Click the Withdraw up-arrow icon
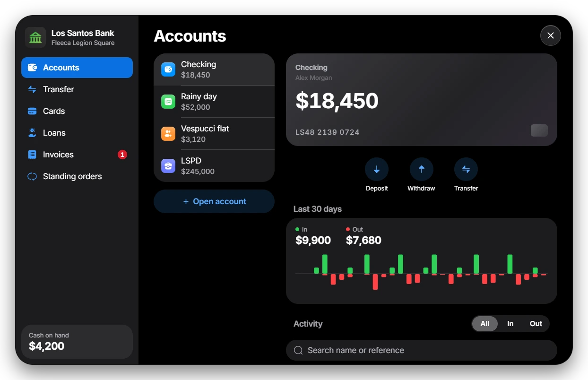This screenshot has width=588, height=380. tap(422, 169)
